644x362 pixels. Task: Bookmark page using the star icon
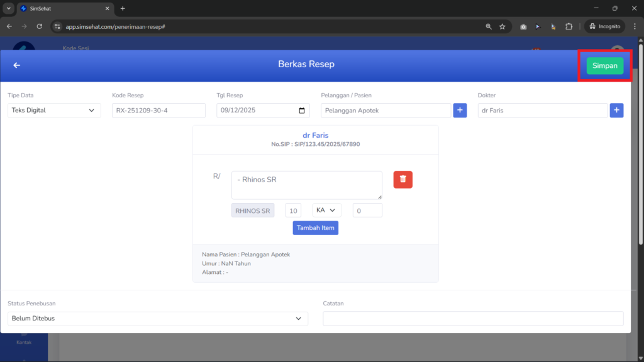(x=502, y=26)
